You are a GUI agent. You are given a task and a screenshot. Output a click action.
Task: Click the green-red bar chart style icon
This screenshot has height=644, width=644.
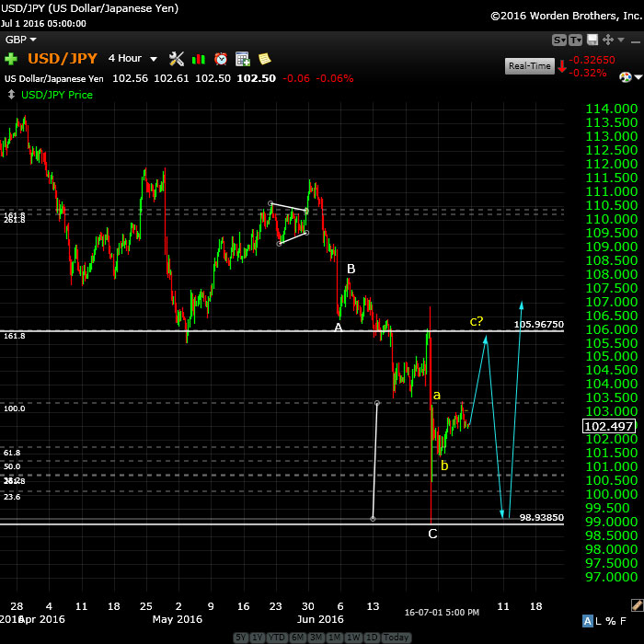tap(199, 59)
